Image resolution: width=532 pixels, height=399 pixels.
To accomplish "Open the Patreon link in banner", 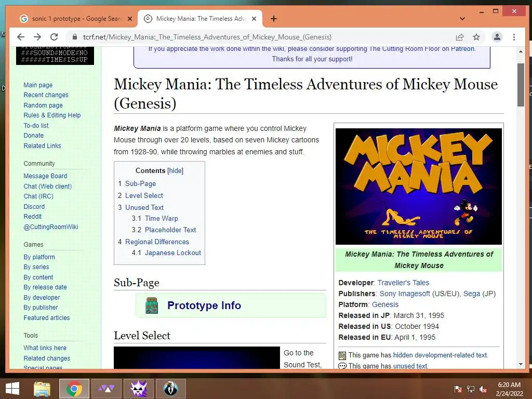I will coord(462,48).
